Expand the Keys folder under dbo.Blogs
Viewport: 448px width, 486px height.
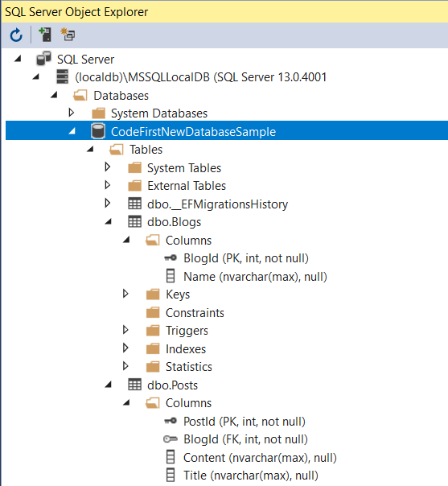tap(125, 294)
